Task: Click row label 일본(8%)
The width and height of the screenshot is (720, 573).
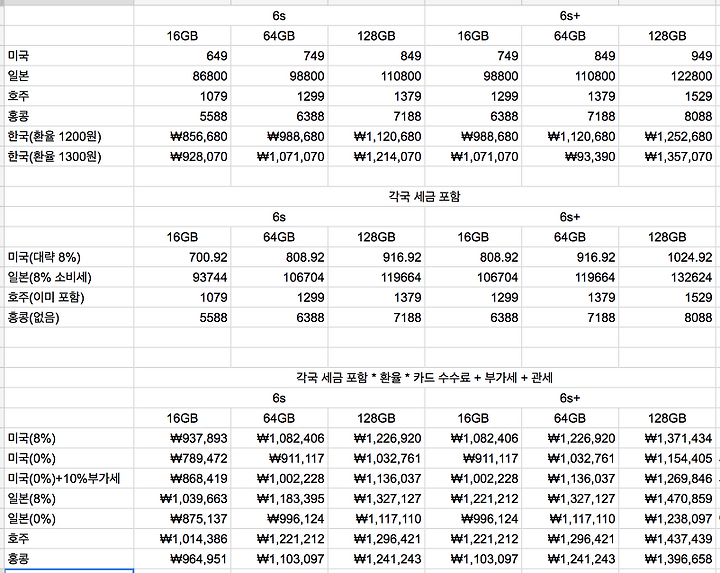Action: 69,499
